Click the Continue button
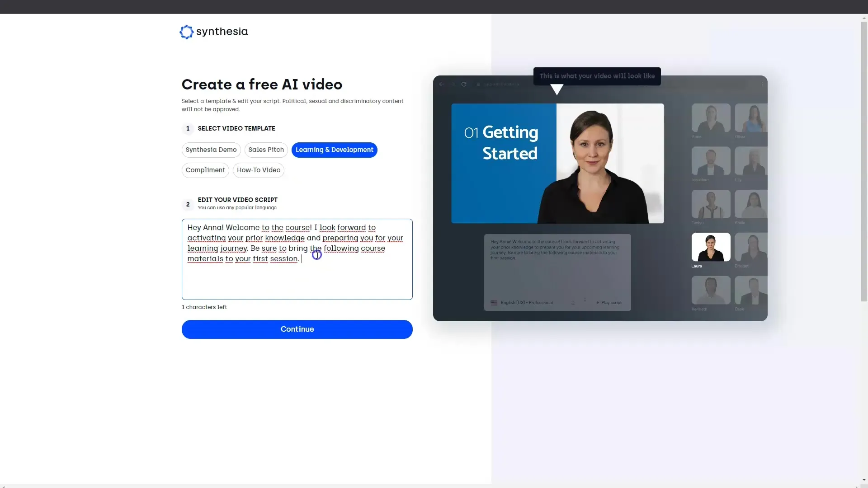The image size is (868, 488). pos(296,329)
